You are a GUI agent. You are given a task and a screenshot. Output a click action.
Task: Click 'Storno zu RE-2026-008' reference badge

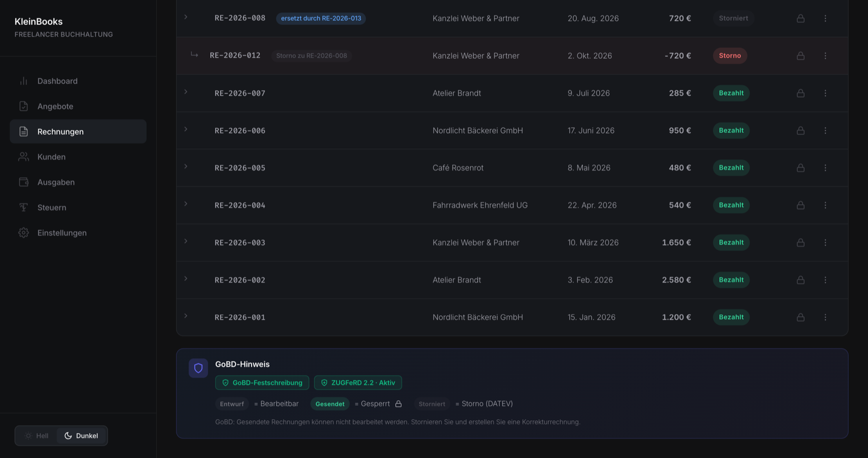coord(312,56)
